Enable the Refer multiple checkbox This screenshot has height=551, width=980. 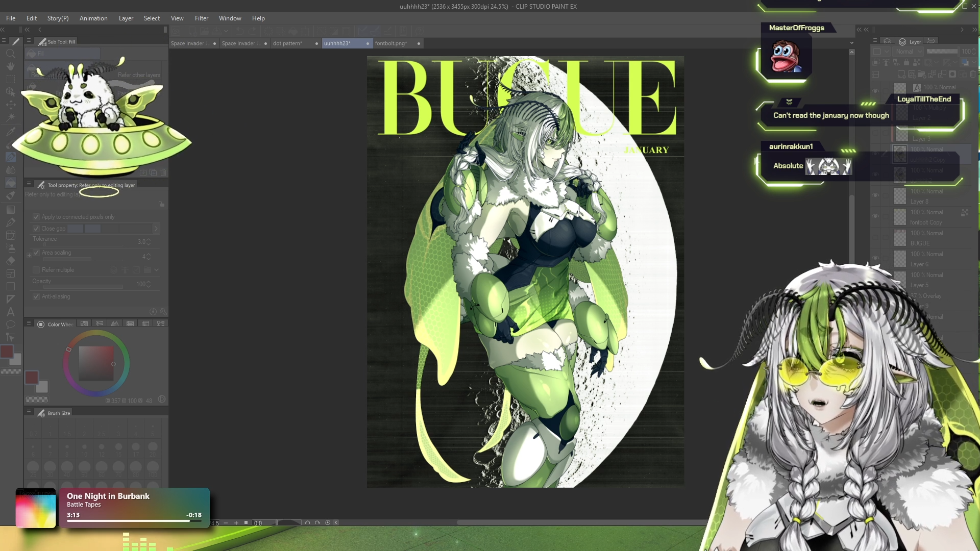coord(36,270)
